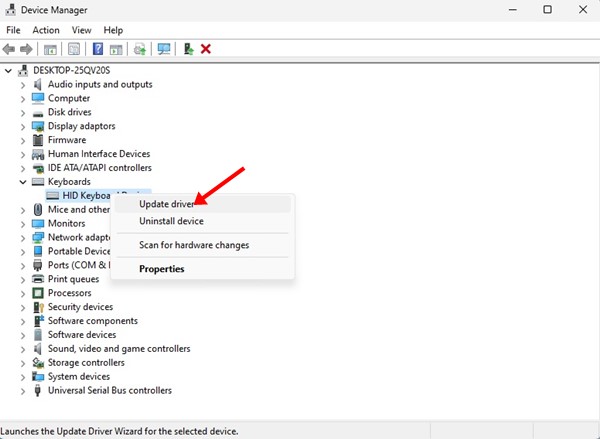Click the Back arrow toolbar icon
The image size is (600, 439).
8,49
